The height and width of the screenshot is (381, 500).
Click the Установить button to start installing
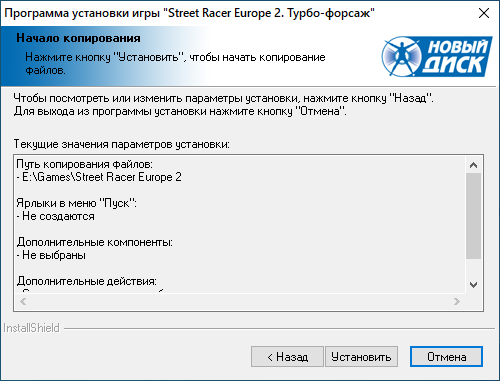(x=361, y=357)
